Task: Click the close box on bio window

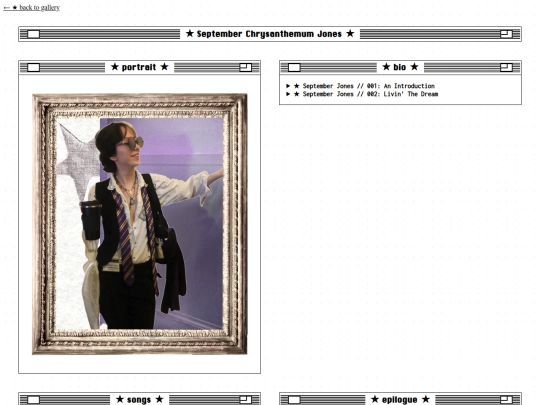Action: [294, 68]
